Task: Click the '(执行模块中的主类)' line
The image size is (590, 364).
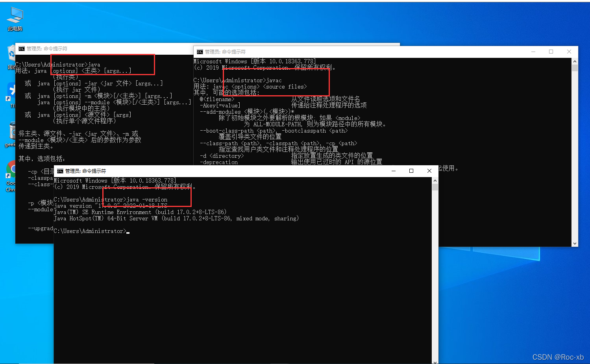Action: [x=81, y=108]
